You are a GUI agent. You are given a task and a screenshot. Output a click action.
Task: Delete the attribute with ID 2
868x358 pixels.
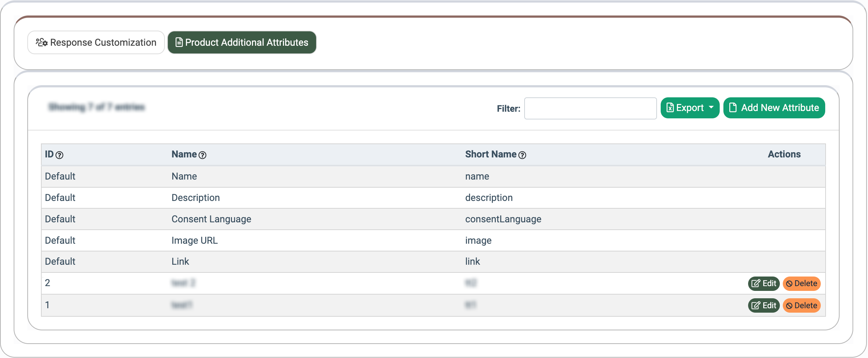[x=802, y=284]
